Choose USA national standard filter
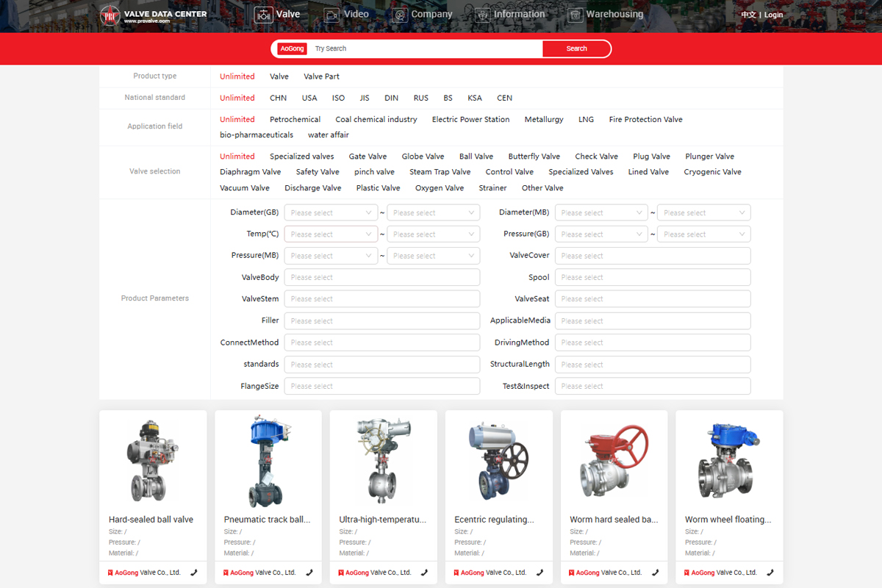The height and width of the screenshot is (588, 882). tap(309, 98)
